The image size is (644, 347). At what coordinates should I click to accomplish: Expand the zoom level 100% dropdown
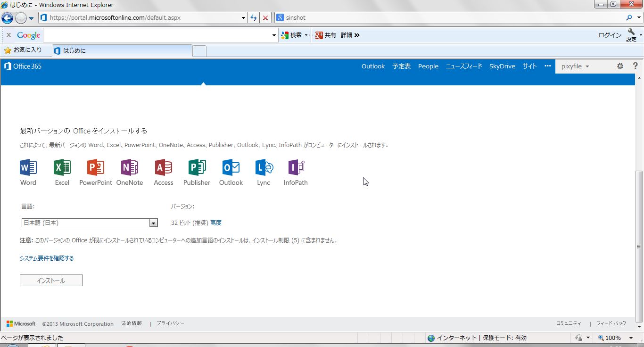click(x=631, y=338)
